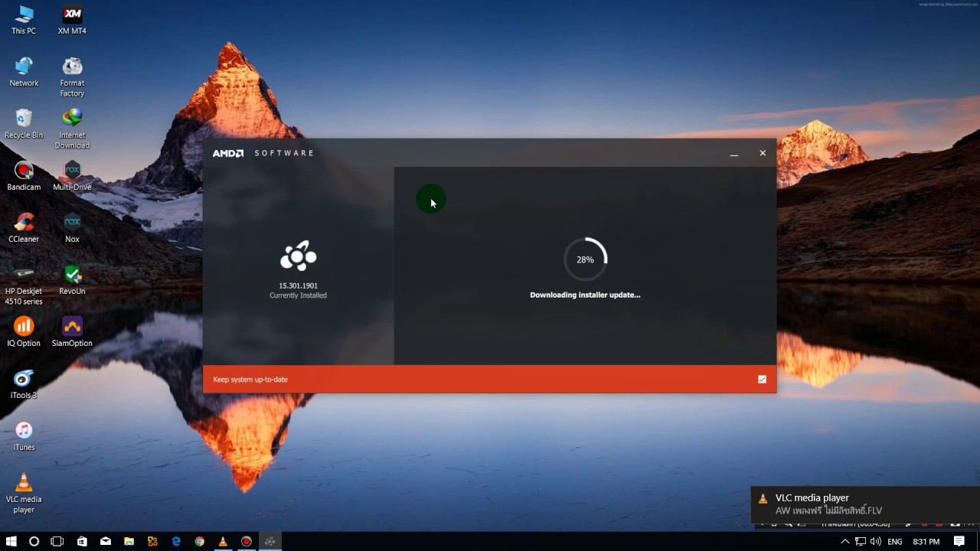Image resolution: width=980 pixels, height=551 pixels.
Task: Click the 15.301.1901 version number
Action: [298, 285]
